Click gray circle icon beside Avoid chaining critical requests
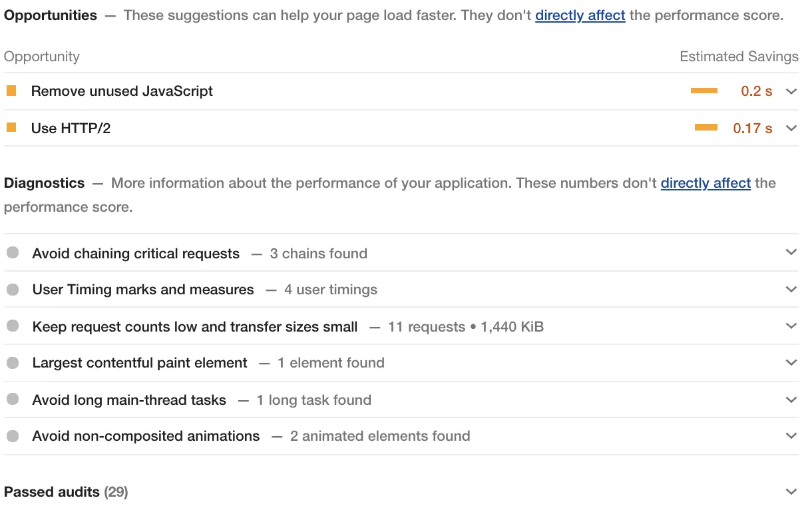Image resolution: width=812 pixels, height=526 pixels. click(x=13, y=253)
